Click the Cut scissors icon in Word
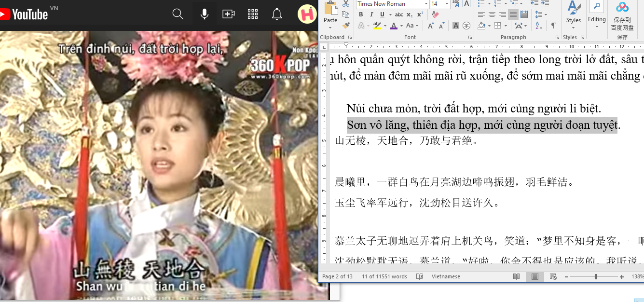The image size is (644, 302). pyautogui.click(x=346, y=3)
